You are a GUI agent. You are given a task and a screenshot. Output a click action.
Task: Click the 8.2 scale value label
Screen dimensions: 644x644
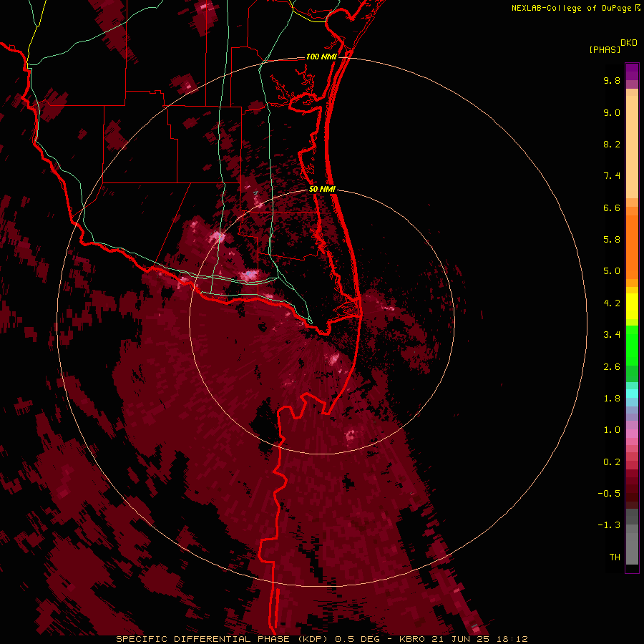pyautogui.click(x=612, y=144)
